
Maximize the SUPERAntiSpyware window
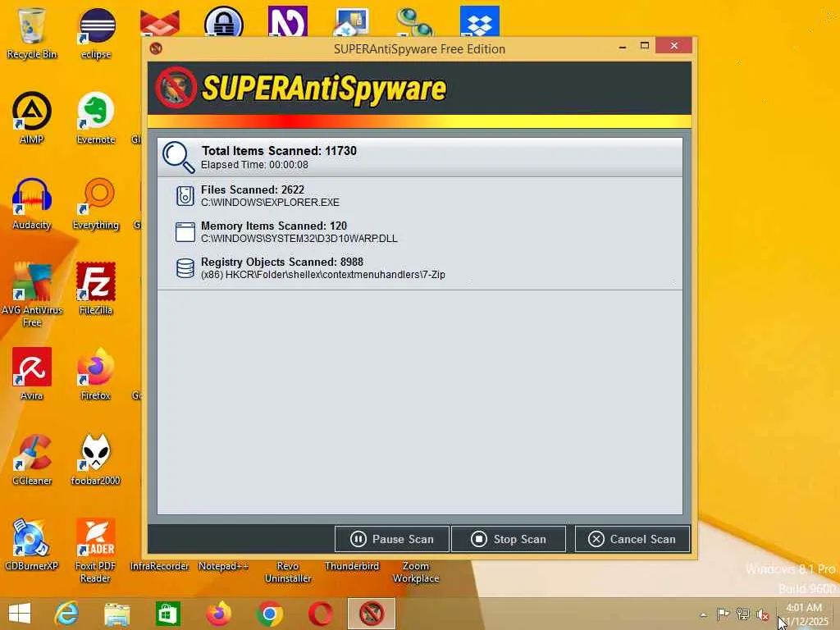click(x=645, y=46)
